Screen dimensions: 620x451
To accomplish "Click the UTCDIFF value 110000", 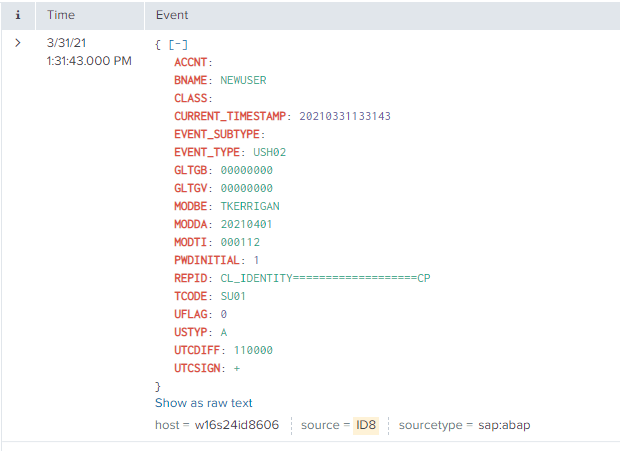I will tap(252, 350).
